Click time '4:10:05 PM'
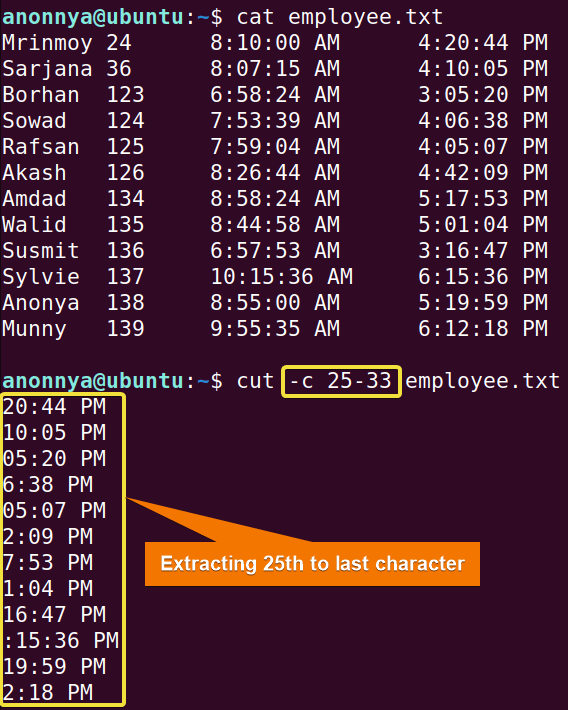Screen dimensions: 568x710 coord(483,69)
